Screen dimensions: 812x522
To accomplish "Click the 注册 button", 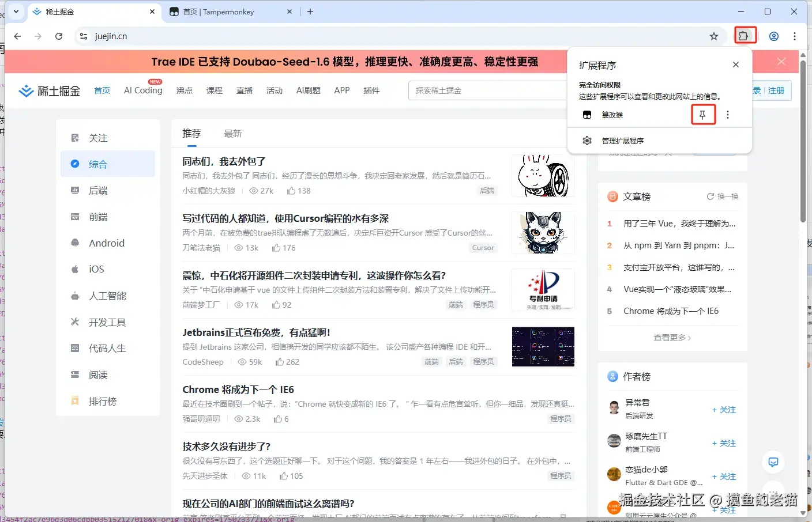I will coord(776,90).
